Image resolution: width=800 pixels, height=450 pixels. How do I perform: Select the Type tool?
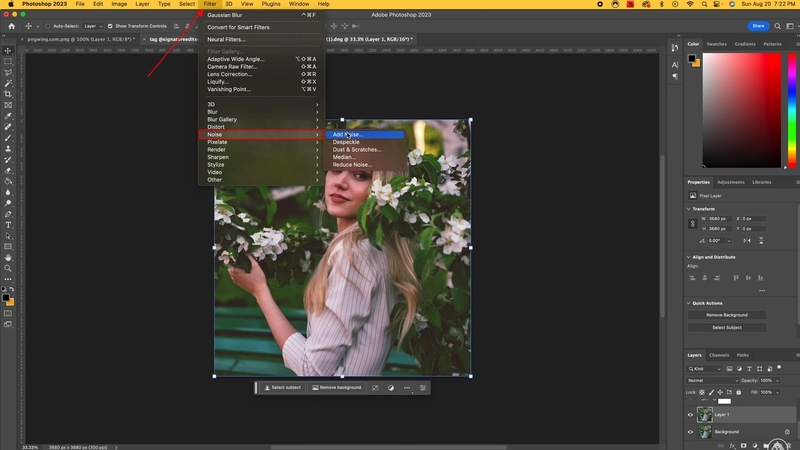(x=8, y=225)
